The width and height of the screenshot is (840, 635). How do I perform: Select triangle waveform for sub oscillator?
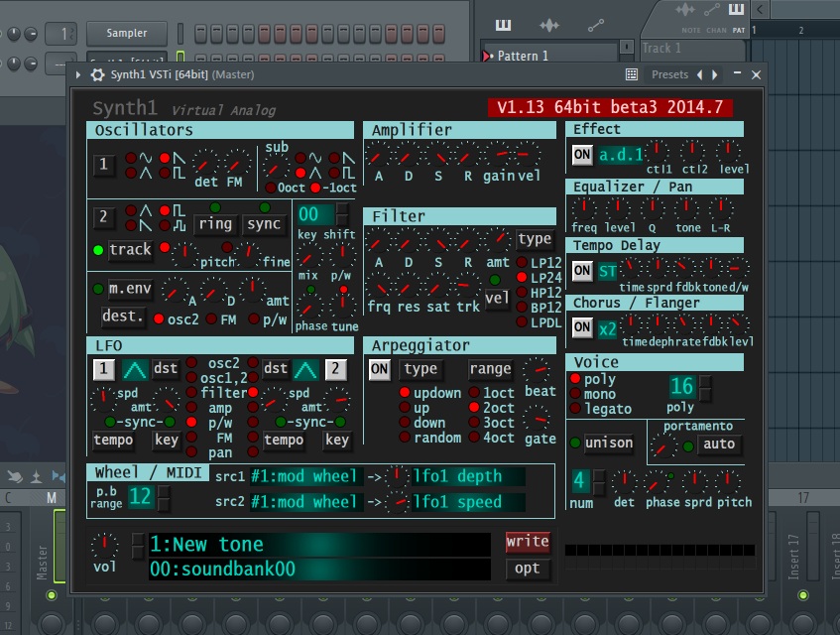[x=300, y=173]
